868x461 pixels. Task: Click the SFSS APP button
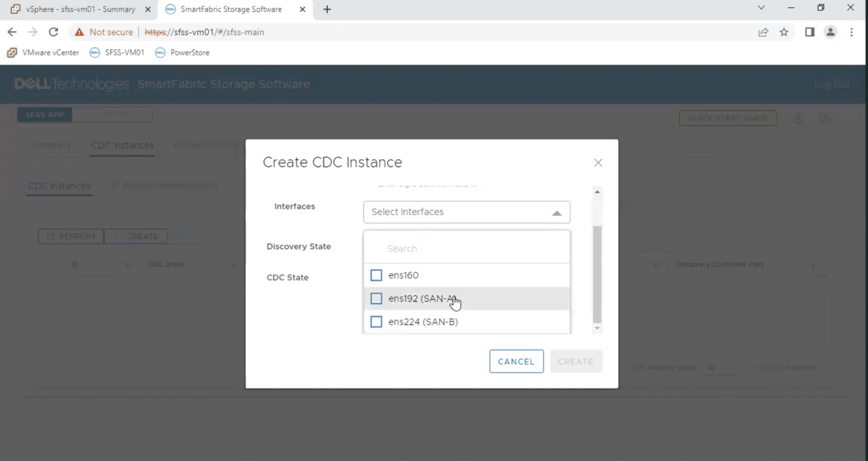[45, 115]
